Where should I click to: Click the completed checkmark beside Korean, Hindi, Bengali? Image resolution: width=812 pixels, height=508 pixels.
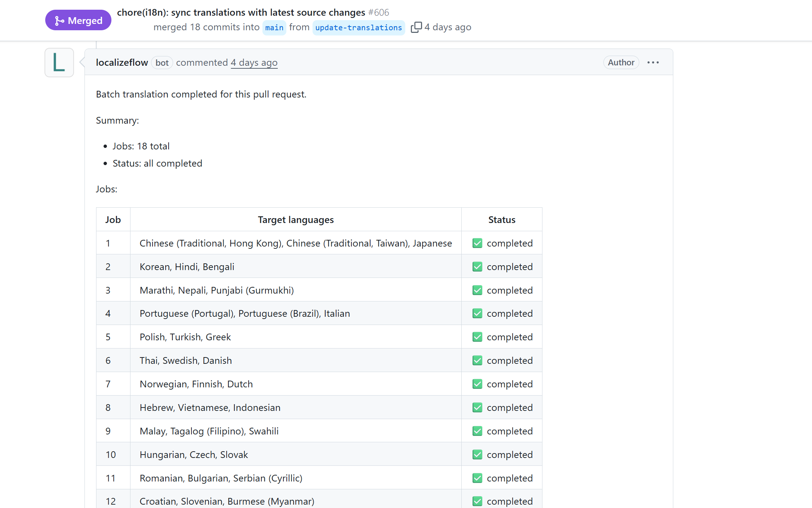pos(477,266)
